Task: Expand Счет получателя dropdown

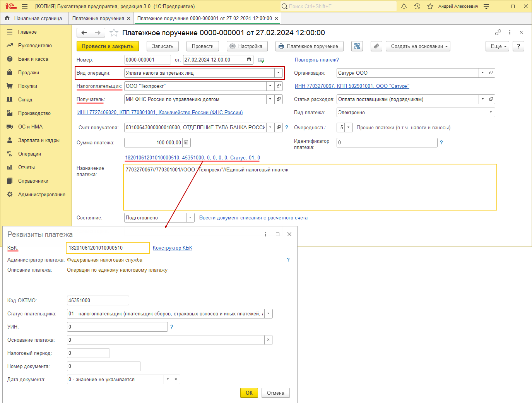Action: click(x=270, y=127)
